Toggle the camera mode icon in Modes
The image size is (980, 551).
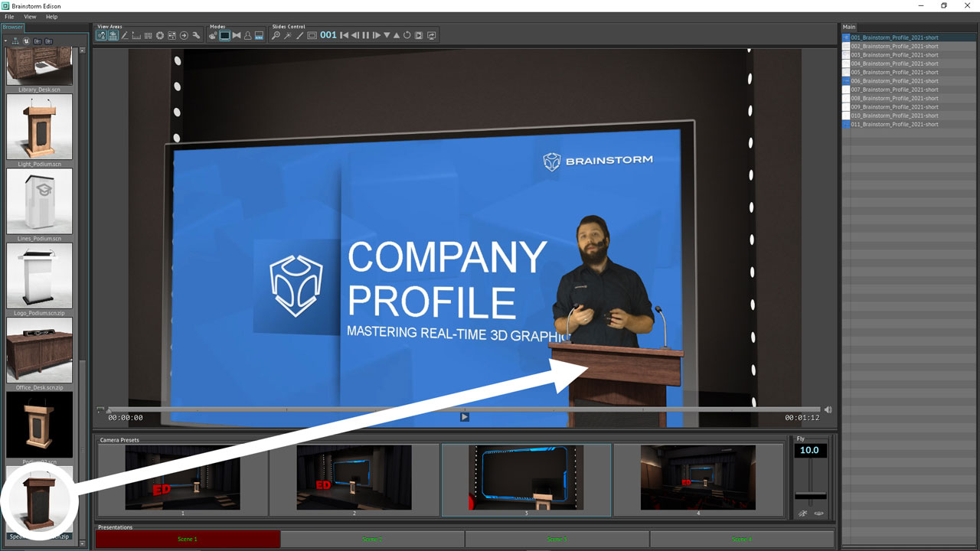point(213,35)
